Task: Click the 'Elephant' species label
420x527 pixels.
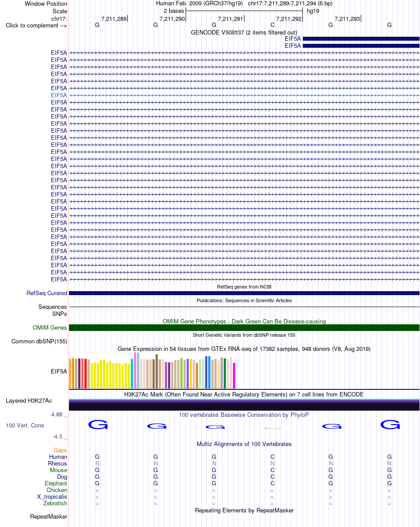Action: (56, 483)
